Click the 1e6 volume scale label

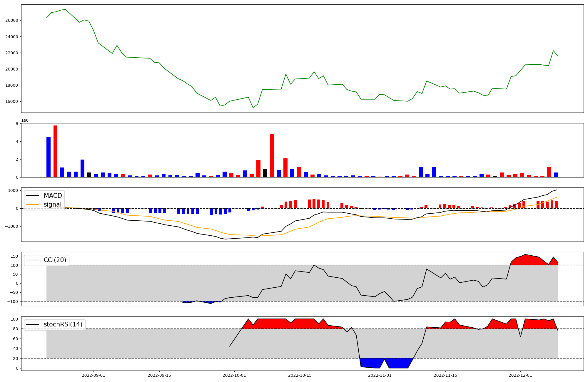click(x=25, y=120)
